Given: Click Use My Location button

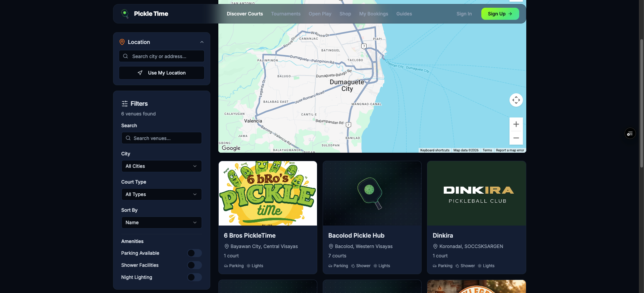Looking at the screenshot, I should tap(162, 73).
